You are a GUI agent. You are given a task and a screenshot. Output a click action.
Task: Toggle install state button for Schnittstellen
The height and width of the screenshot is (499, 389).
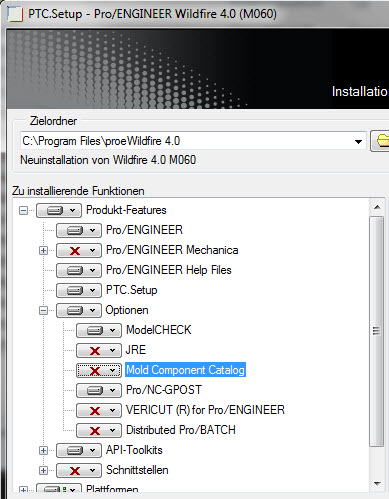[79, 470]
